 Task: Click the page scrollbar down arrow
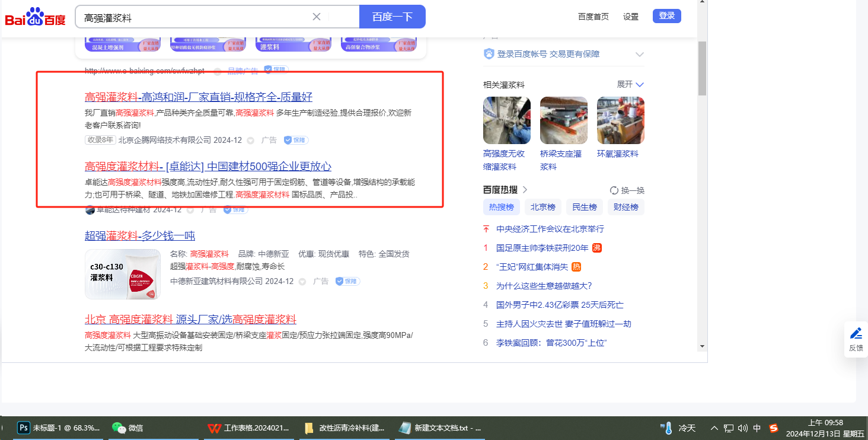tap(702, 346)
